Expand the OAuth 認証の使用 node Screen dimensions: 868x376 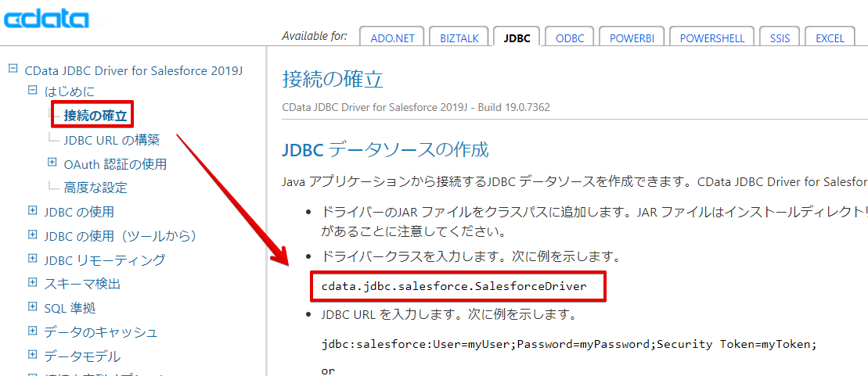52,163
